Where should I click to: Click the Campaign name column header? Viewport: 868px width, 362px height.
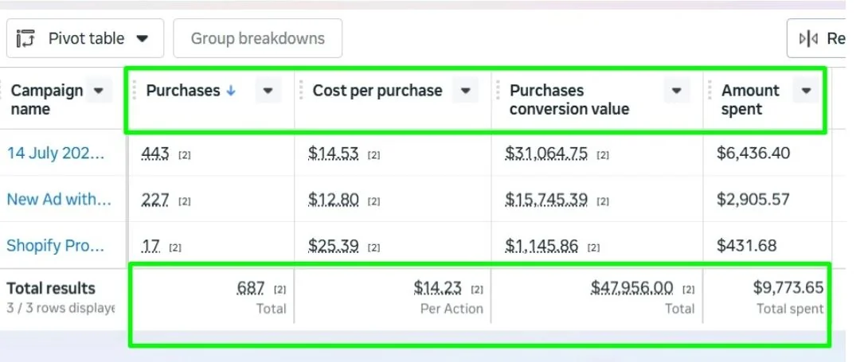(47, 99)
